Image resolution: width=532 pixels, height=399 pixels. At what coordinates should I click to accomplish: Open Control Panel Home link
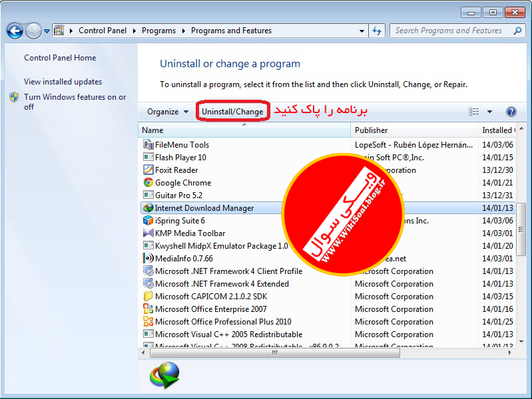click(x=60, y=58)
